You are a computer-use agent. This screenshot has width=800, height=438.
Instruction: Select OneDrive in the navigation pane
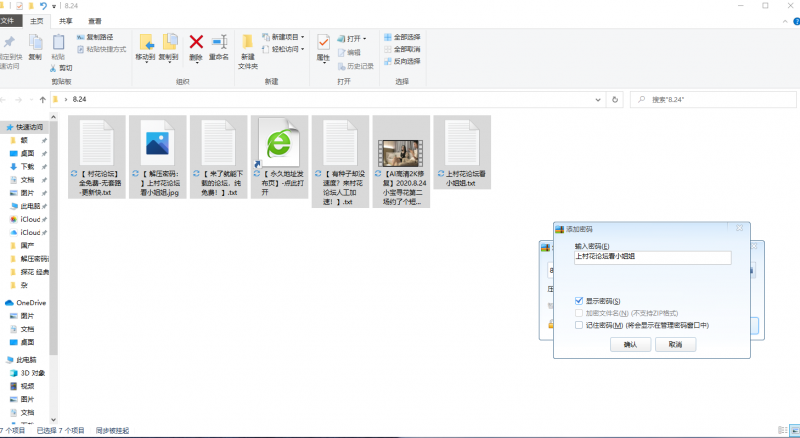click(31, 302)
